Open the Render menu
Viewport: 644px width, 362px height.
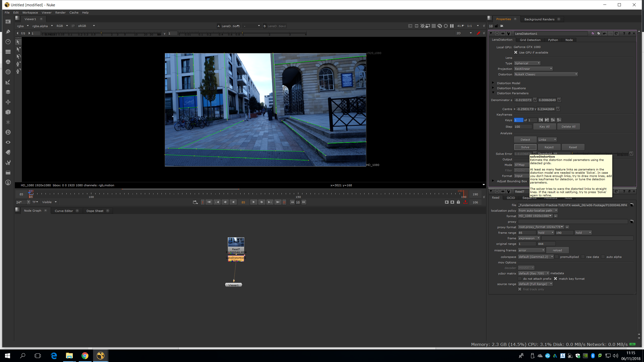pos(60,13)
